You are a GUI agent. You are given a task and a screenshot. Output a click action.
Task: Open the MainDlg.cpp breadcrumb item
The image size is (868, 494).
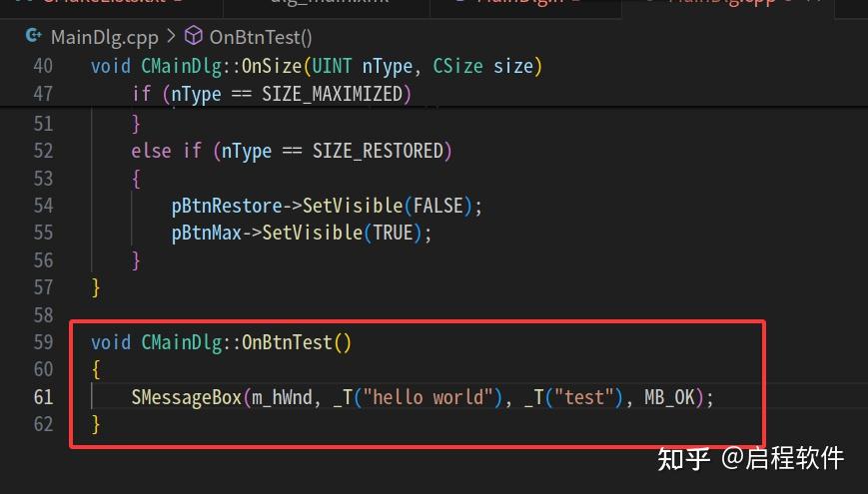(x=104, y=38)
